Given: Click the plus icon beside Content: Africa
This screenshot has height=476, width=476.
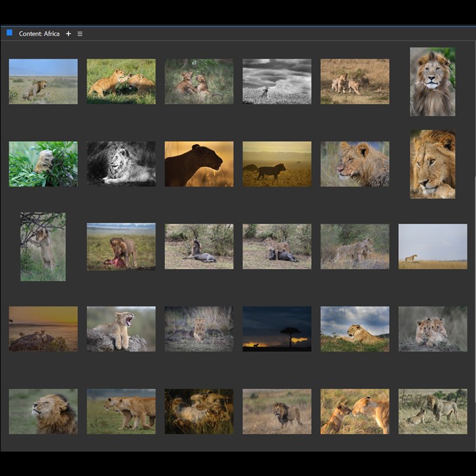Looking at the screenshot, I should click(68, 34).
